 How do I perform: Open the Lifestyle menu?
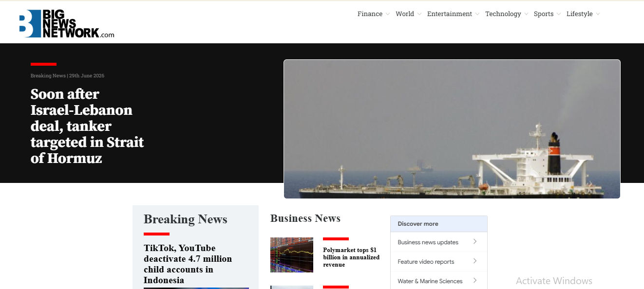click(580, 14)
